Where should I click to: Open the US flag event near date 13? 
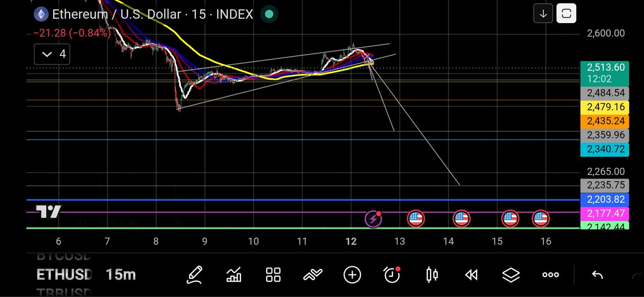tap(416, 219)
